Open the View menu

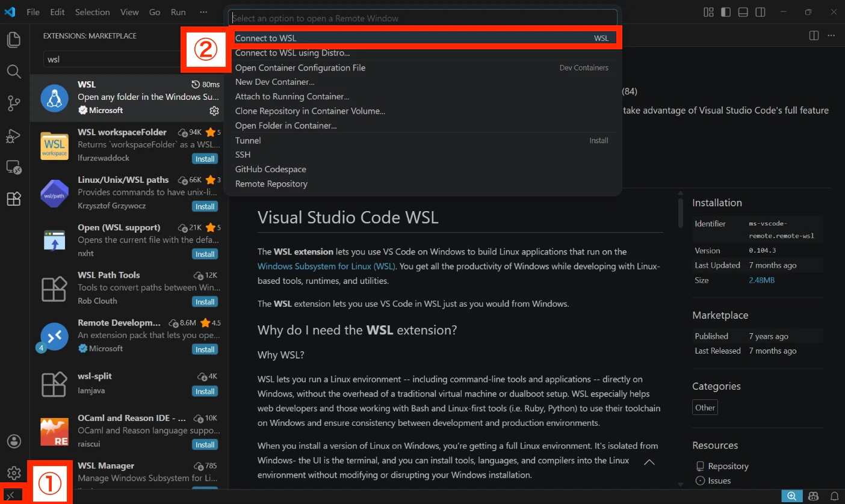click(x=129, y=12)
